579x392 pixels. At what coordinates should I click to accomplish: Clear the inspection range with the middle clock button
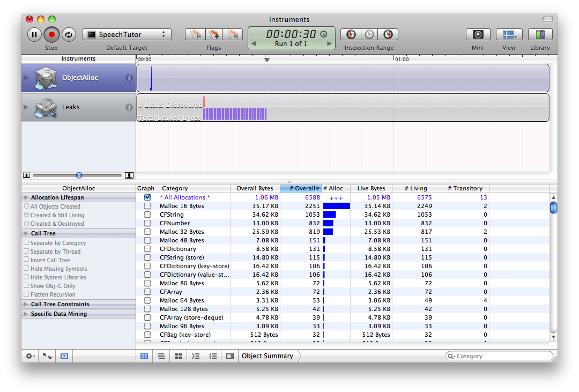tap(369, 34)
